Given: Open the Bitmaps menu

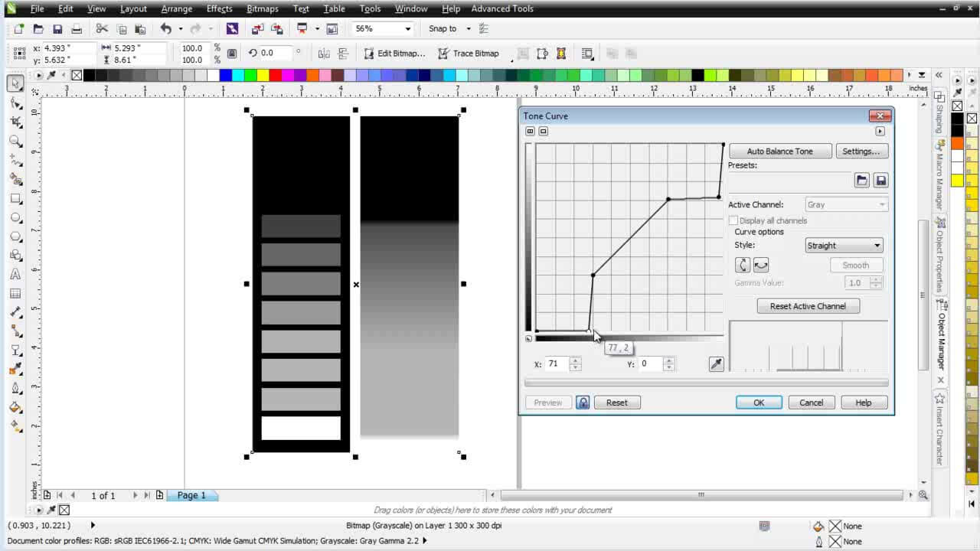Looking at the screenshot, I should (263, 8).
